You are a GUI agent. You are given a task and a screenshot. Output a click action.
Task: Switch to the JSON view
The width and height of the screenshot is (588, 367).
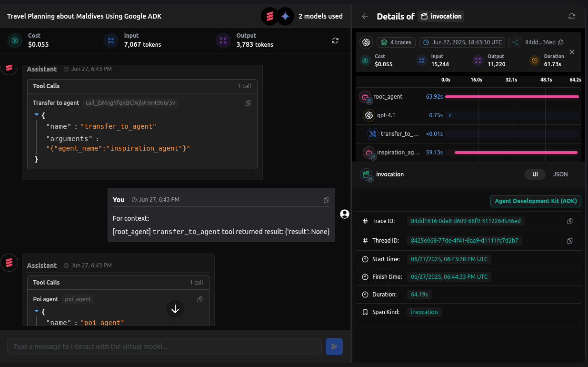click(x=560, y=174)
